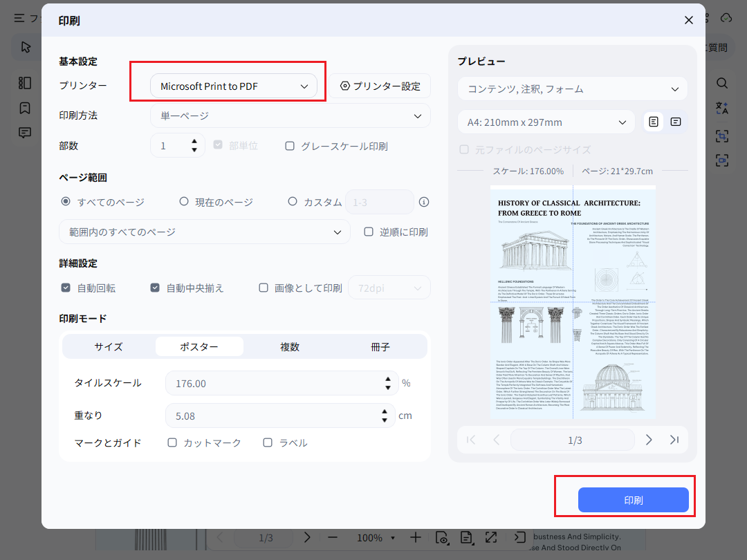747x560 pixels.
Task: Open search in main window right sidebar
Action: 722,83
